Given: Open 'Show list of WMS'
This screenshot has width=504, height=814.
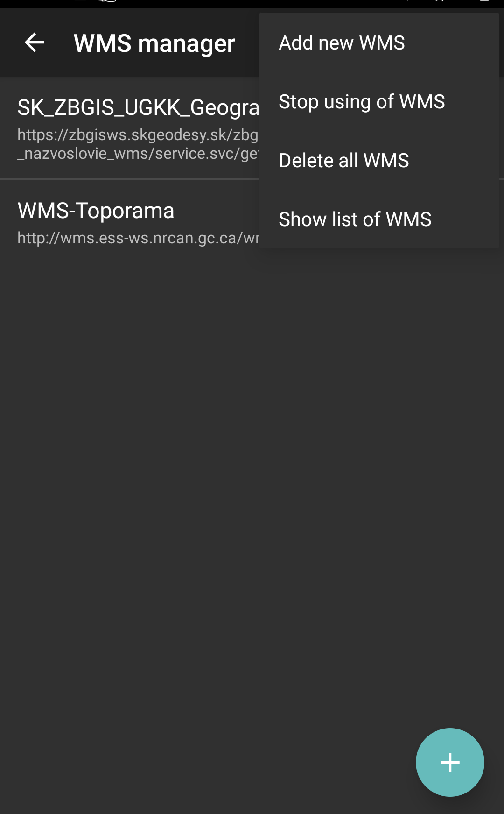Looking at the screenshot, I should (355, 219).
